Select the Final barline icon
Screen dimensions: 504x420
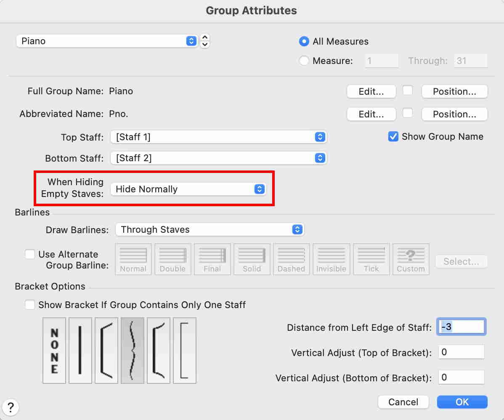pos(212,259)
